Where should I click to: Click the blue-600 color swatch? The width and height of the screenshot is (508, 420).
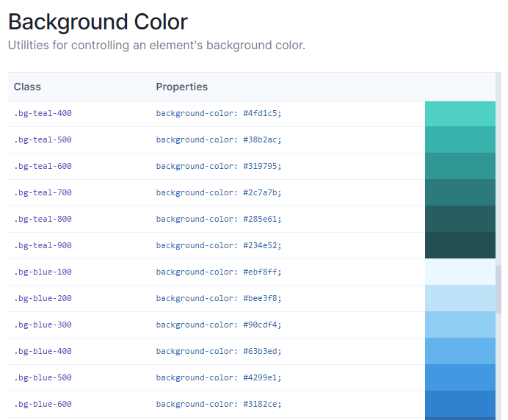tap(460, 404)
